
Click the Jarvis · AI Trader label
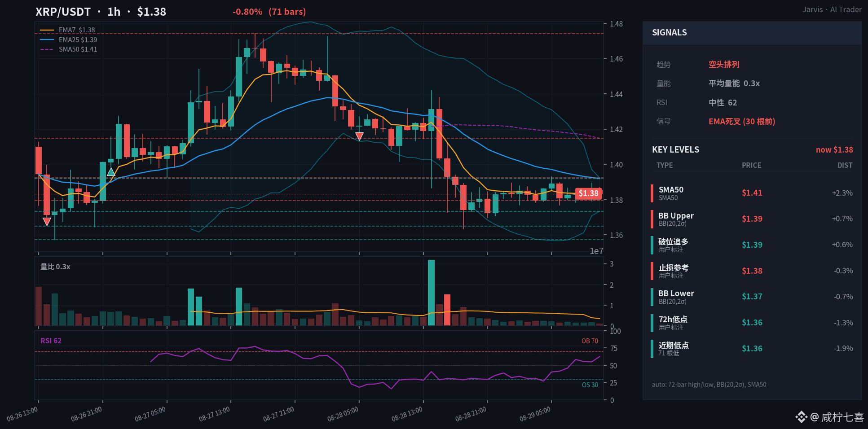tap(832, 9)
